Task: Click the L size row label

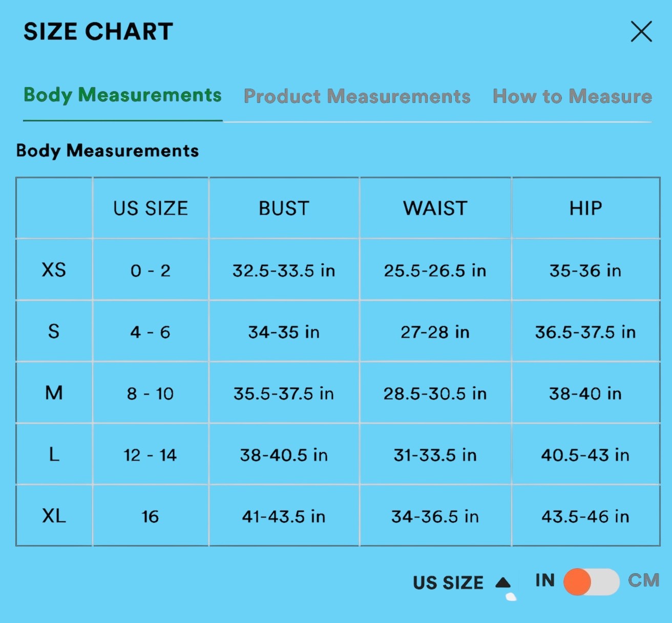Action: coord(54,454)
